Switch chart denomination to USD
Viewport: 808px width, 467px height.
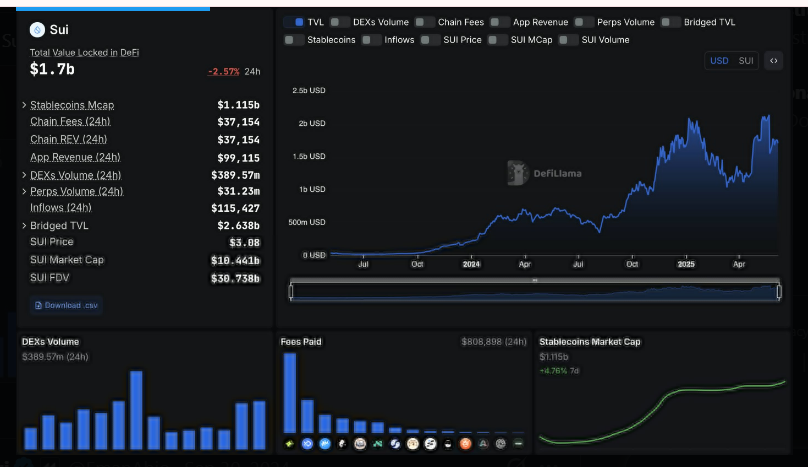pyautogui.click(x=719, y=61)
